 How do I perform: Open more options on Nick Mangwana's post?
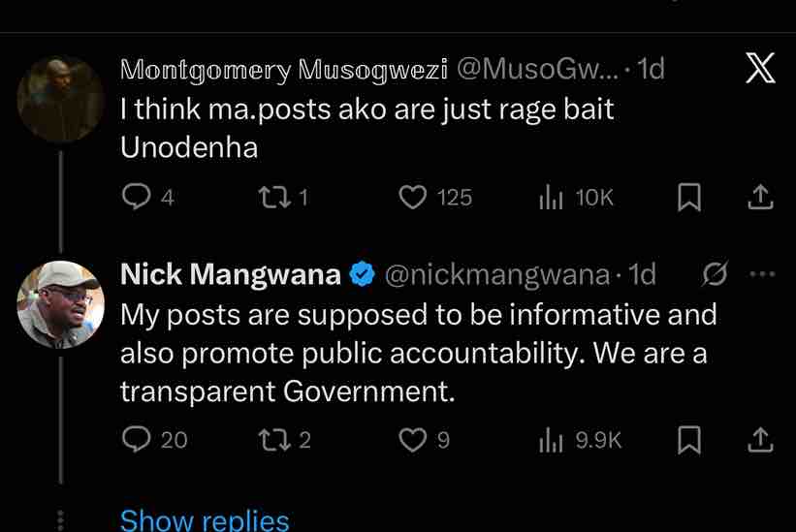click(763, 274)
